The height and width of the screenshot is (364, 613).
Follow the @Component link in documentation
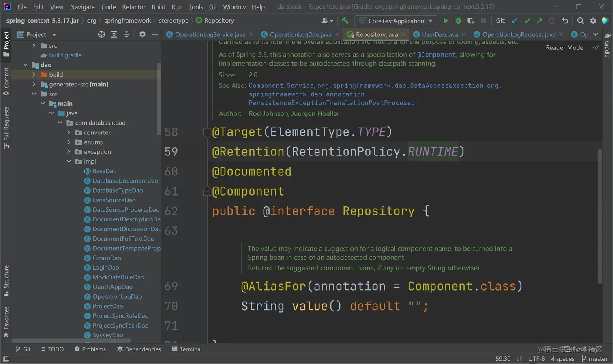pos(436,55)
